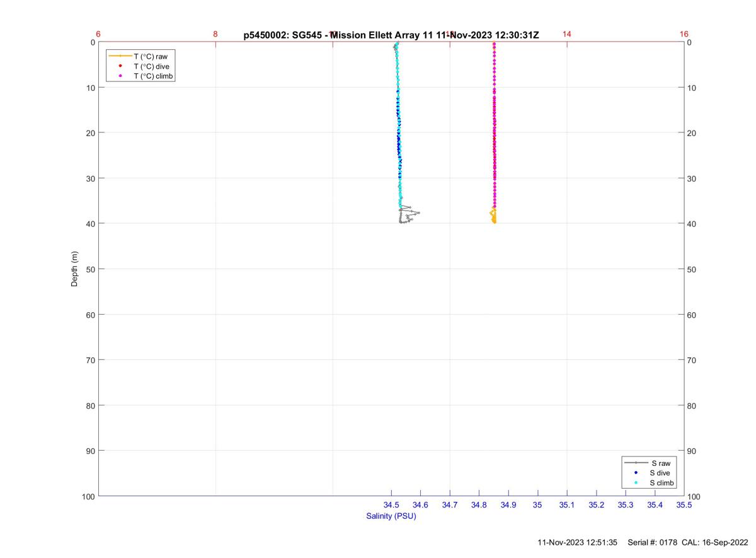Click the salinity tick label 35.4
The width and height of the screenshot is (756, 558).
point(655,505)
